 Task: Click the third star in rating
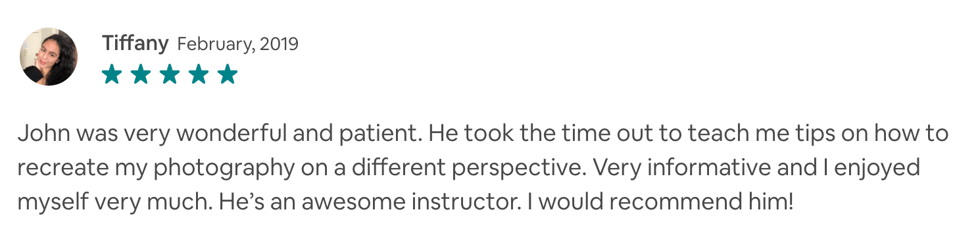coord(170,74)
